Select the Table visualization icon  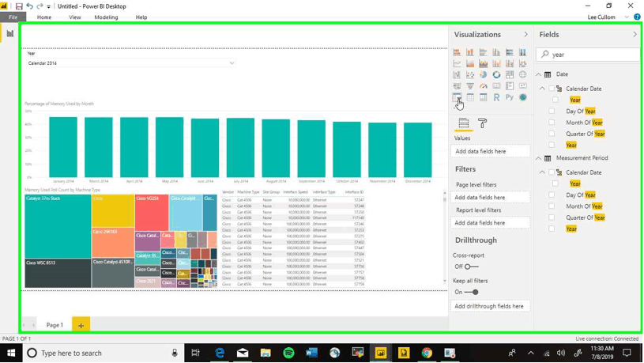470,97
